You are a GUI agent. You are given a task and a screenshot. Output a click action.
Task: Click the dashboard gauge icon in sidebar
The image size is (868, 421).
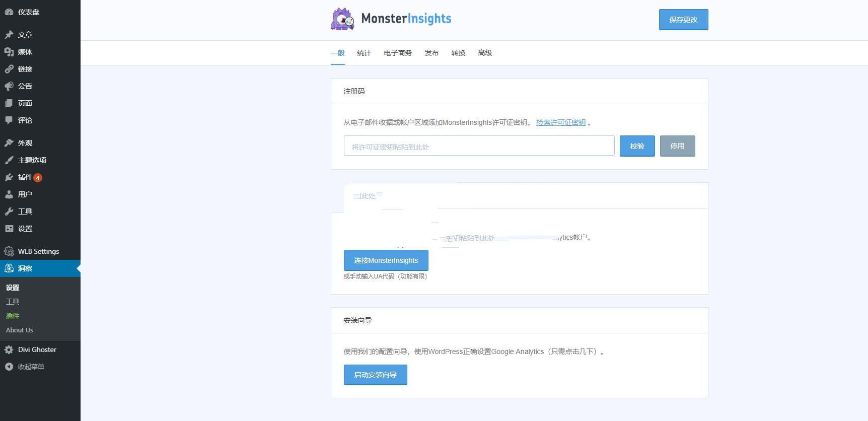9,12
